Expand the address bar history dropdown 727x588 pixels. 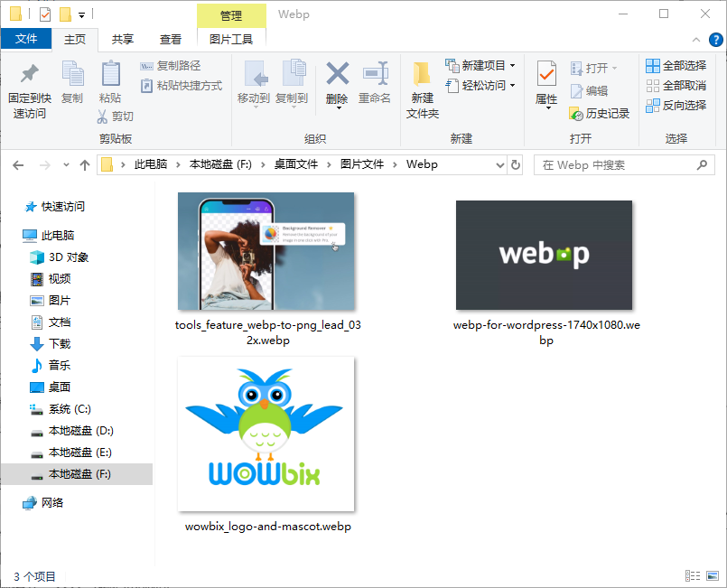tap(499, 165)
